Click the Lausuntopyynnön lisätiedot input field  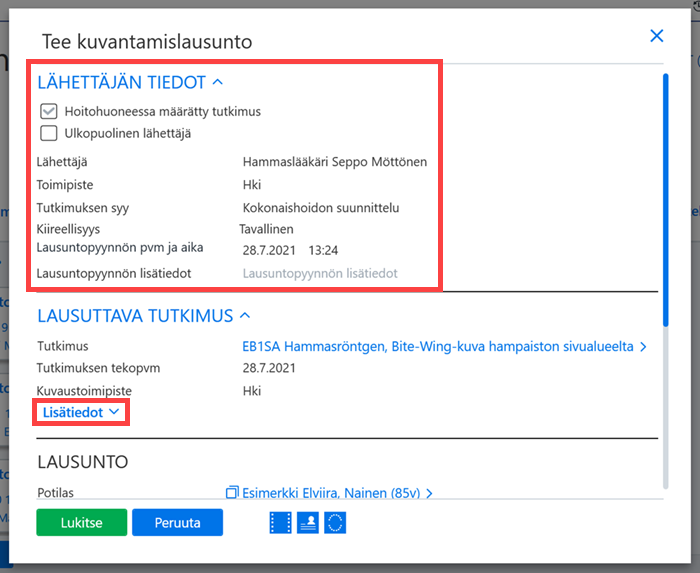click(x=320, y=273)
